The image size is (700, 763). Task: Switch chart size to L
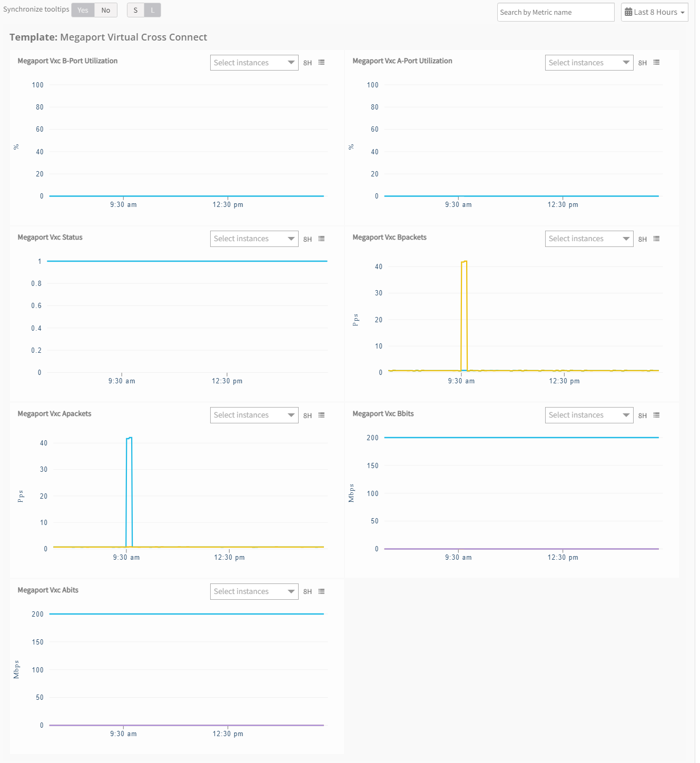[x=153, y=10]
